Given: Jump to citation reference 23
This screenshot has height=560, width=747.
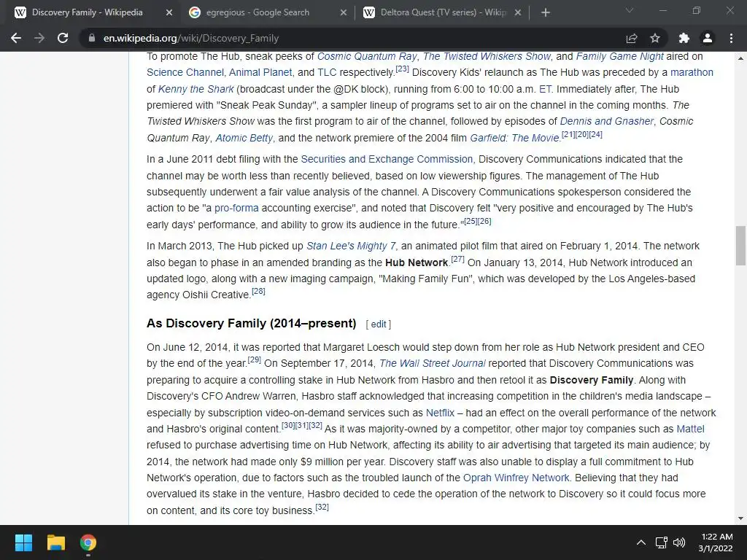Looking at the screenshot, I should [x=402, y=69].
